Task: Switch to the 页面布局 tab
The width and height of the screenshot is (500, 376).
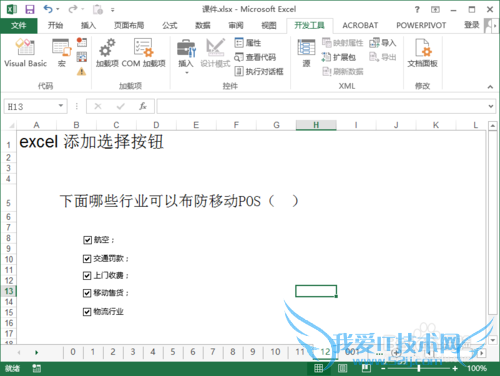Action: 129,25
